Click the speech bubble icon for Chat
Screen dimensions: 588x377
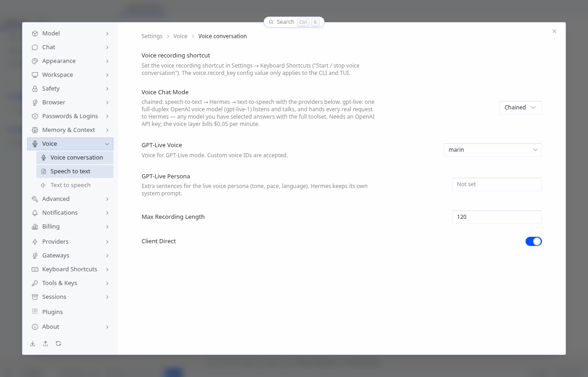35,47
